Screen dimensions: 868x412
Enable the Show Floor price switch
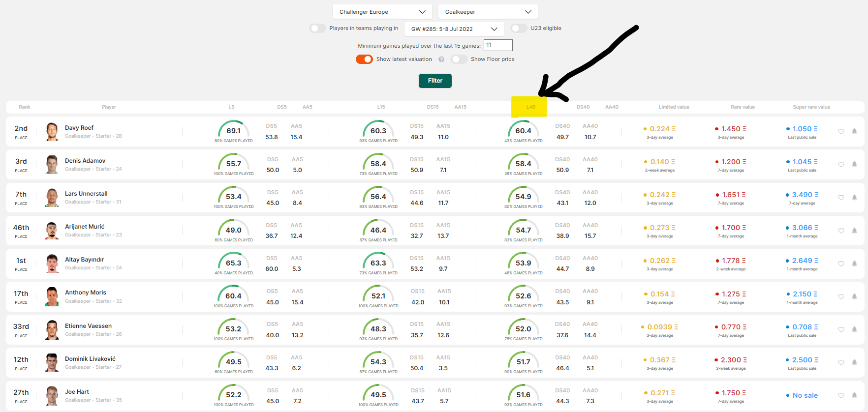tap(459, 59)
